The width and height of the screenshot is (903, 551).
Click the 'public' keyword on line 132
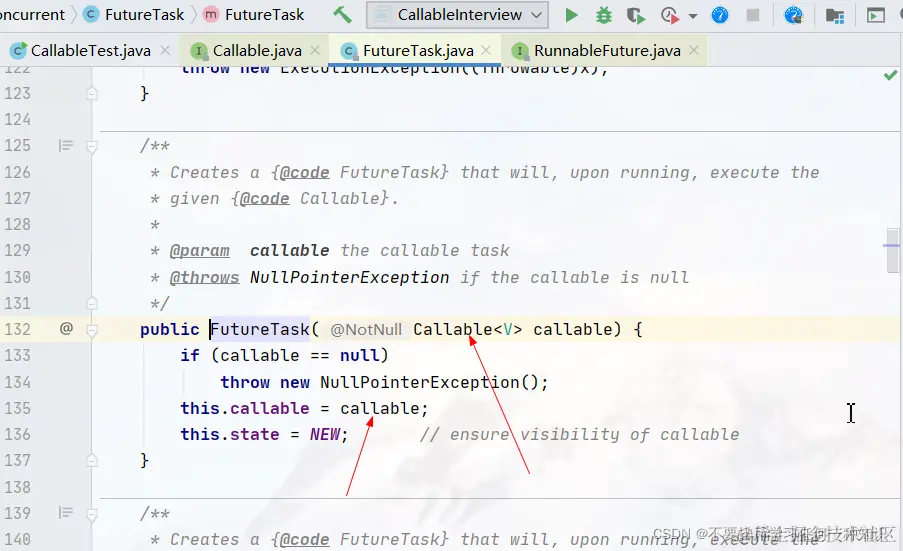pyautogui.click(x=169, y=329)
